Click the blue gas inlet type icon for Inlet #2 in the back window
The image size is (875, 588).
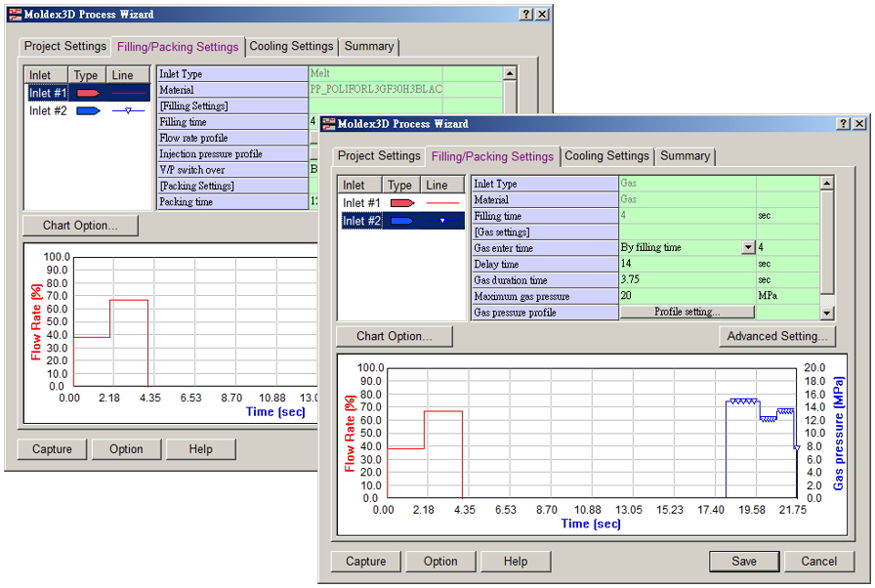point(88,111)
